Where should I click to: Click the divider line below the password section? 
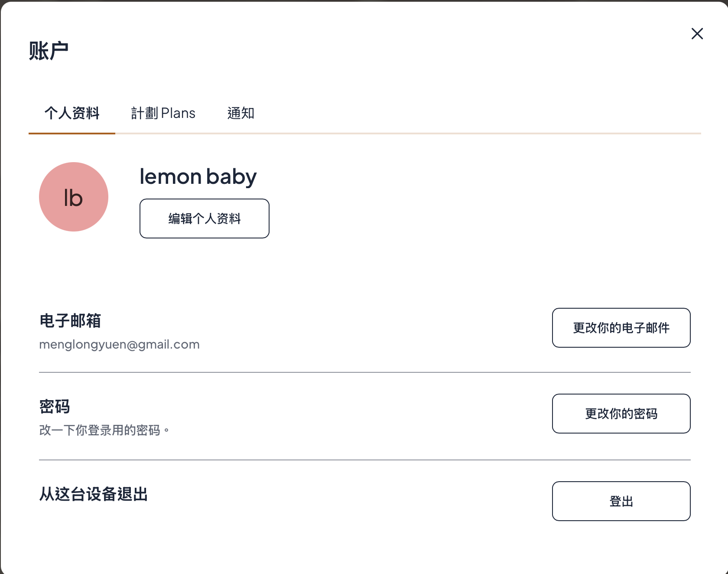click(365, 460)
